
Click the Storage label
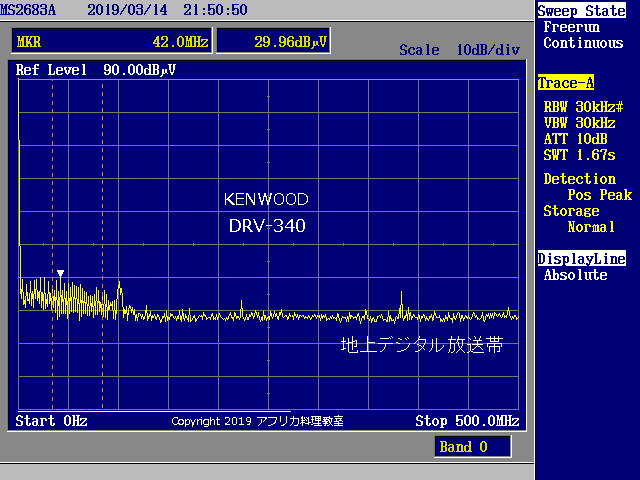571,211
